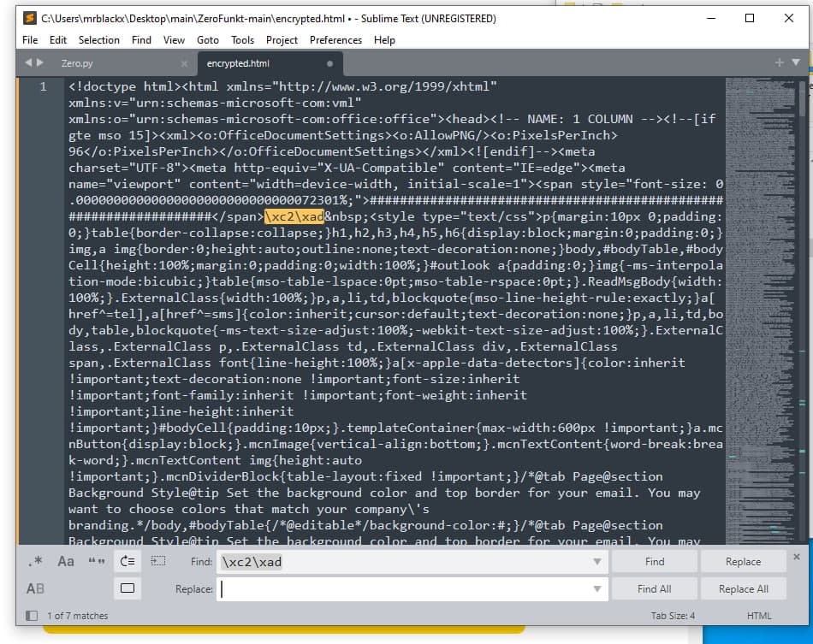Click the Replace All button
This screenshot has width=813, height=644.
[743, 589]
